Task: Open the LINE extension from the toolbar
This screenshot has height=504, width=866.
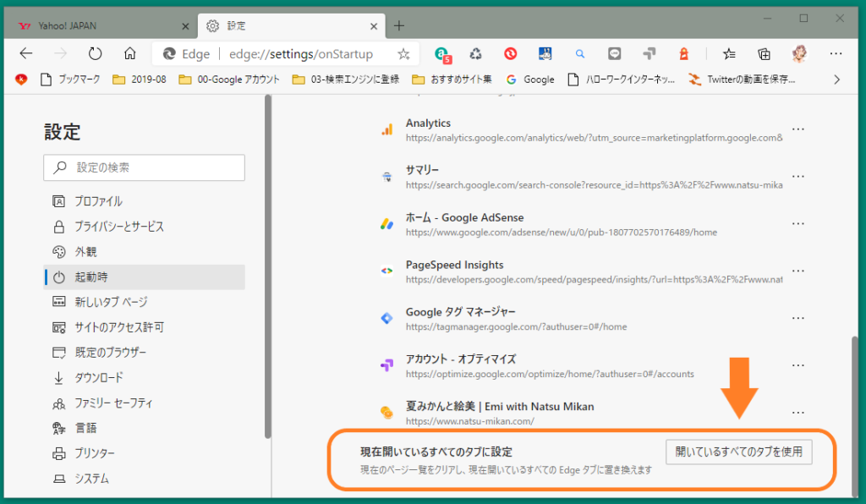Action: coord(614,53)
